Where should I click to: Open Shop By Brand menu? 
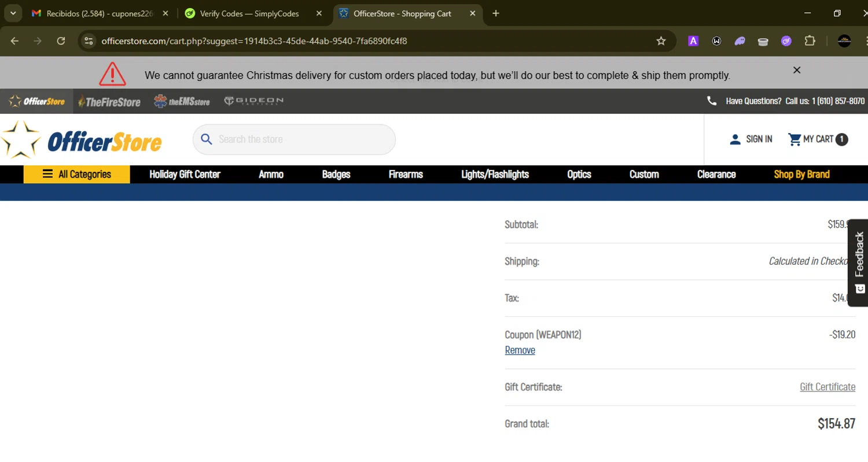801,174
